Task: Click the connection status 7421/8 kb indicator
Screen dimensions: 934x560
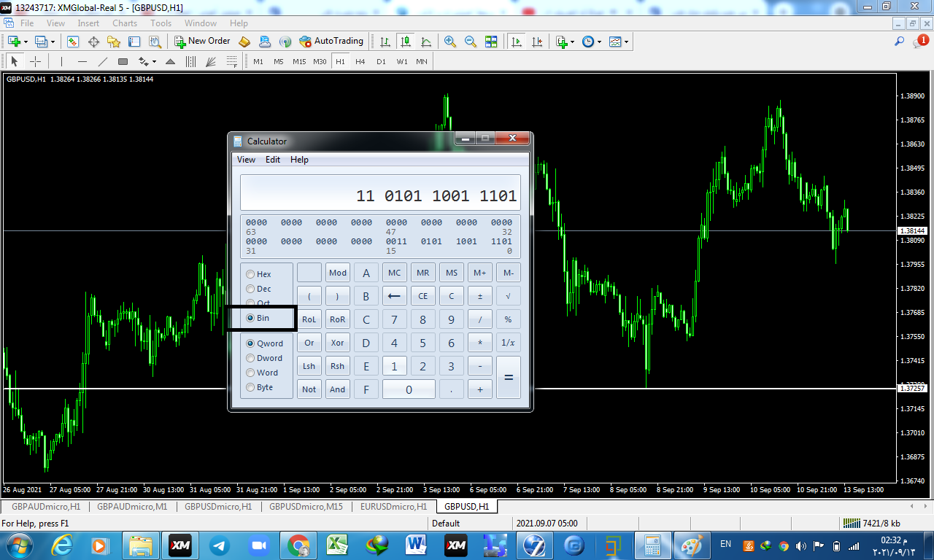Action: click(x=871, y=523)
